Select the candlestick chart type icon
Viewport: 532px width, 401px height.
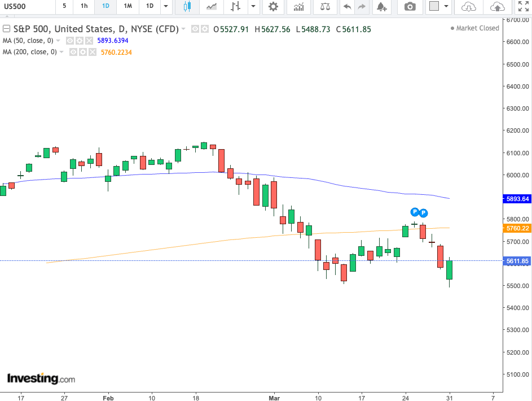click(x=187, y=7)
